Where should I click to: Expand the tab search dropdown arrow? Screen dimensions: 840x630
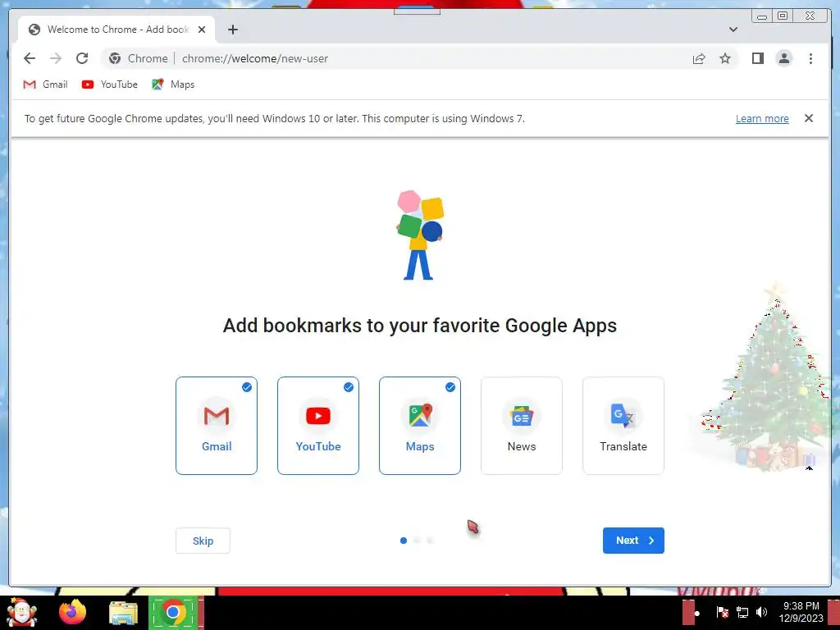733,30
